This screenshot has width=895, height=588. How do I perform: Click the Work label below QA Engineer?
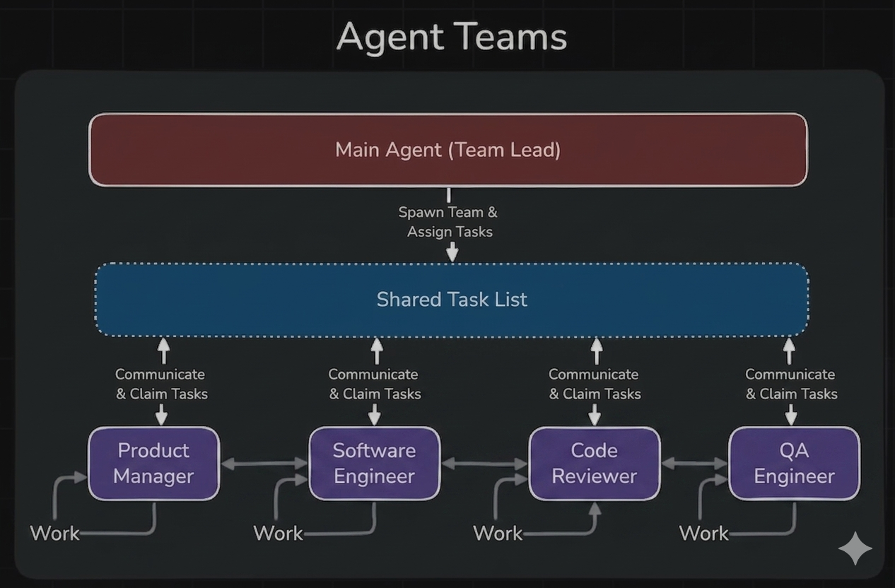[x=703, y=533]
